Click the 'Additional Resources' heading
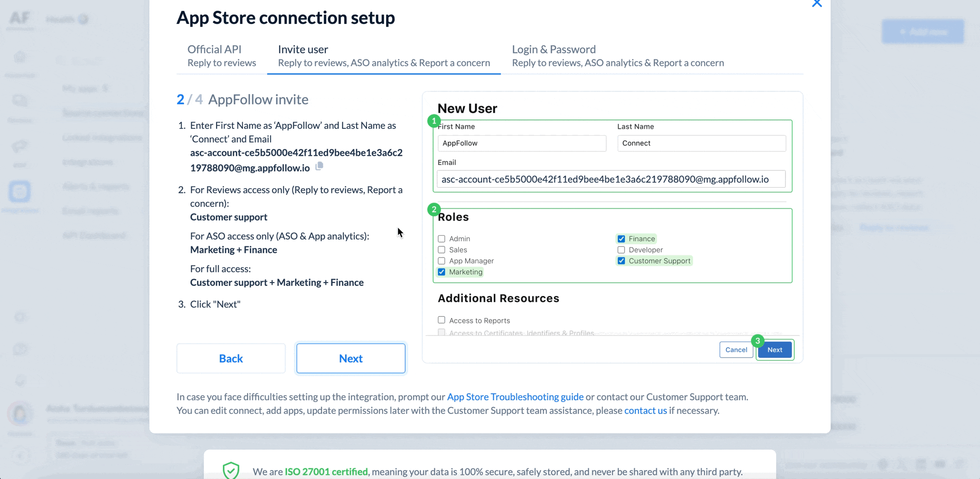The width and height of the screenshot is (980, 479). pyautogui.click(x=498, y=298)
